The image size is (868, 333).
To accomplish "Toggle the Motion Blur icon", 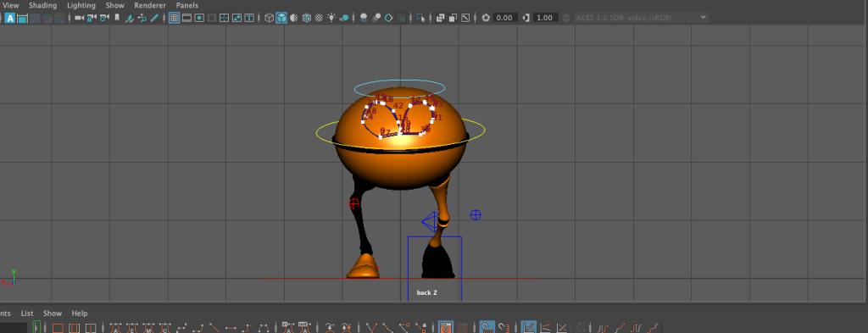I will click(x=376, y=18).
